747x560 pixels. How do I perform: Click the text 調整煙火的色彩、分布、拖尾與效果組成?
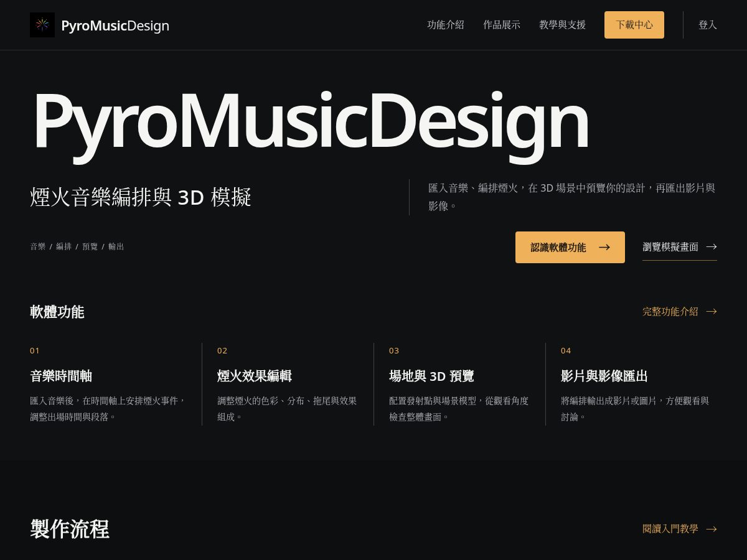[287, 409]
